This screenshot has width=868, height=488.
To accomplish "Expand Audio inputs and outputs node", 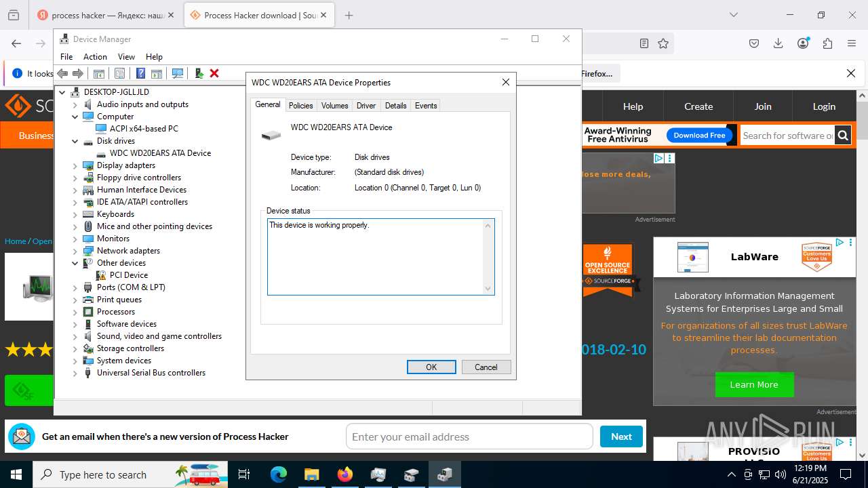I will click(75, 104).
